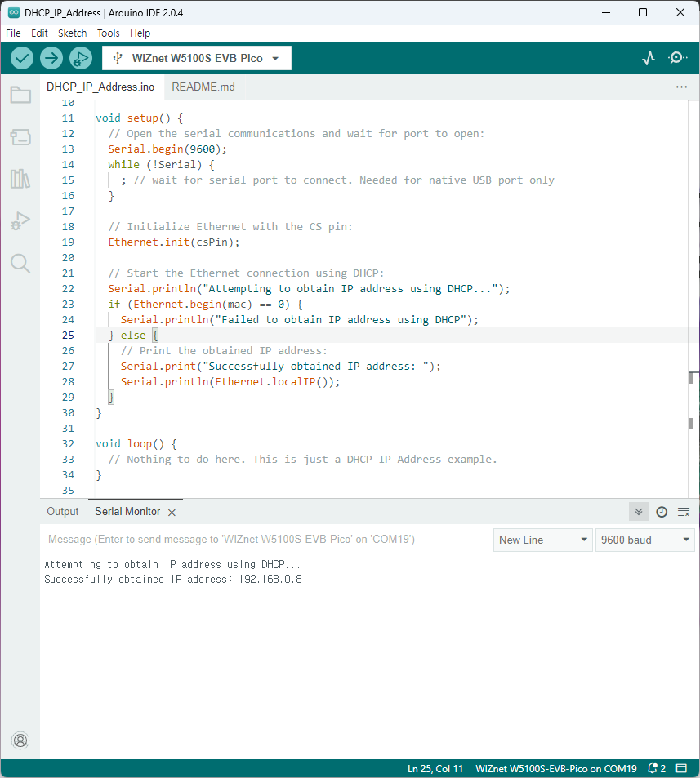Toggle timestamps in the Serial Monitor

click(661, 511)
